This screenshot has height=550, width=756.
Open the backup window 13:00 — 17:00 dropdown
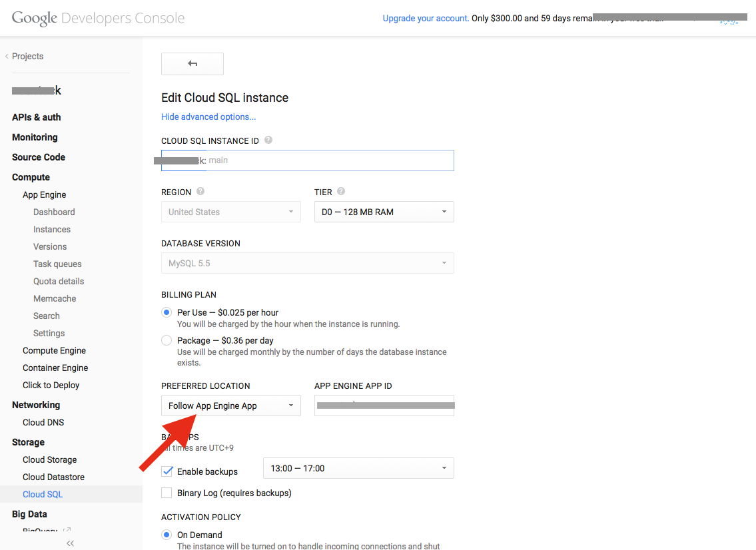click(x=358, y=469)
